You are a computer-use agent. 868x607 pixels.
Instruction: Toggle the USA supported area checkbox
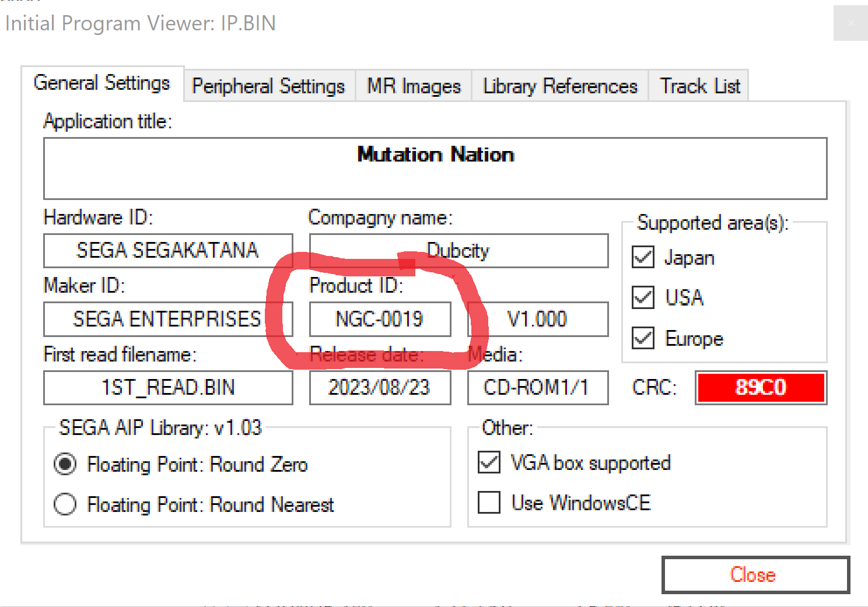click(643, 297)
